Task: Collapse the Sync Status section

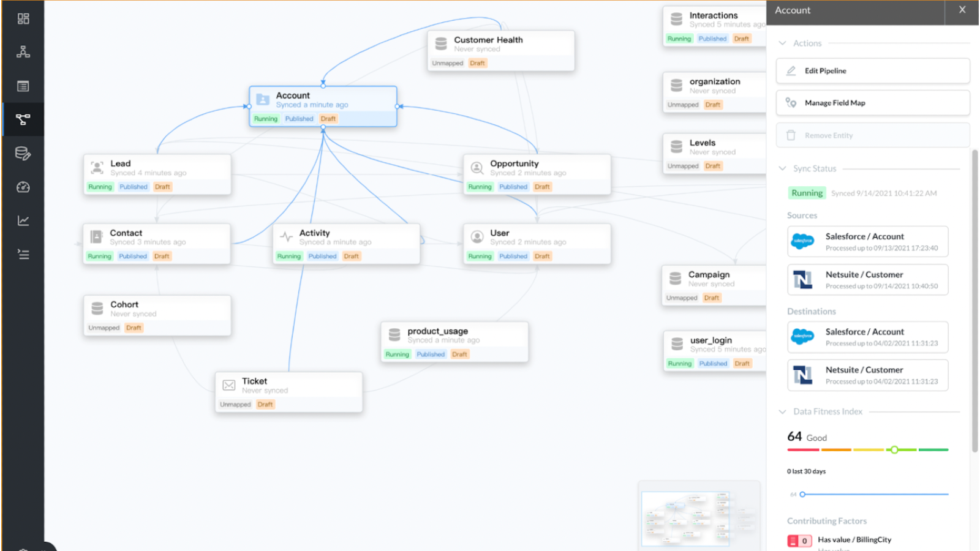Action: pos(782,168)
